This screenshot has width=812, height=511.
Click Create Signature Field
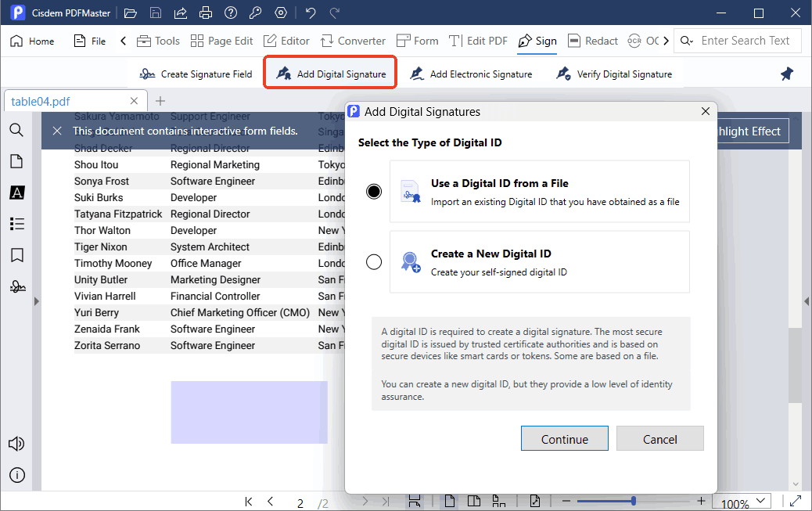(x=196, y=74)
